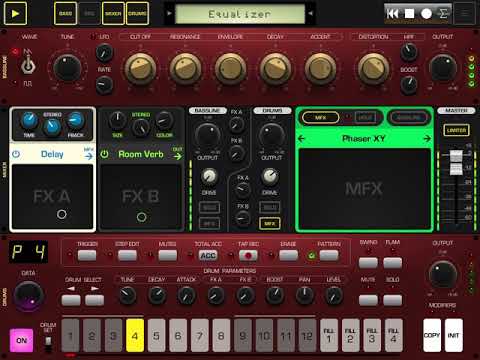Click the INIT modifier button
480x360 pixels.
pyautogui.click(x=454, y=335)
